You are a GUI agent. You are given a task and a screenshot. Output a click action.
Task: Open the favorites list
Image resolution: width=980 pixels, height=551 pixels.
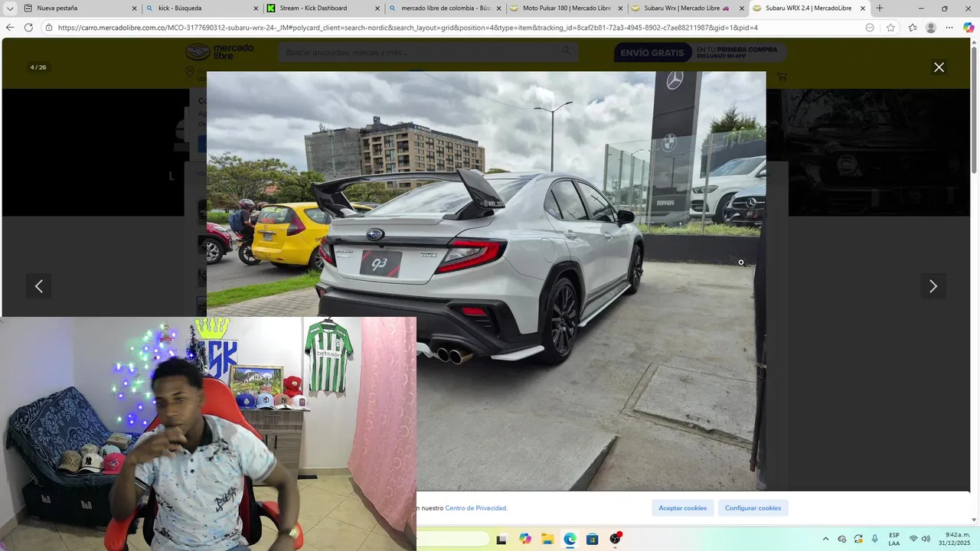pos(913,28)
